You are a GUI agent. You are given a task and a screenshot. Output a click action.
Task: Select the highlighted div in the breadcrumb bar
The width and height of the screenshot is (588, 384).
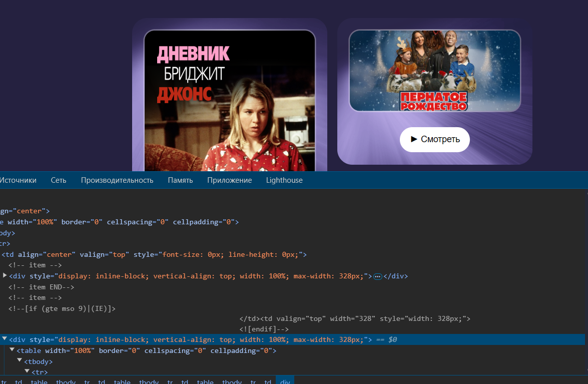284,381
